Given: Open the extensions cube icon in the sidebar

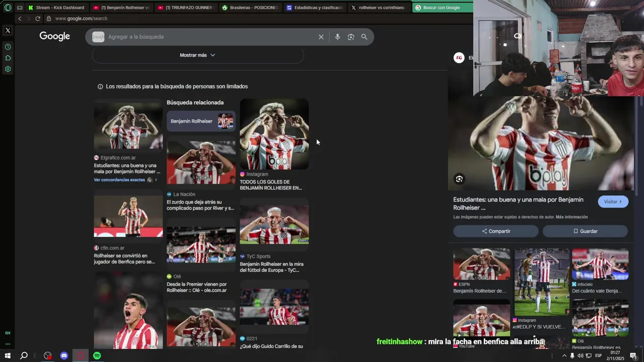Looking at the screenshot, I should 8,58.
